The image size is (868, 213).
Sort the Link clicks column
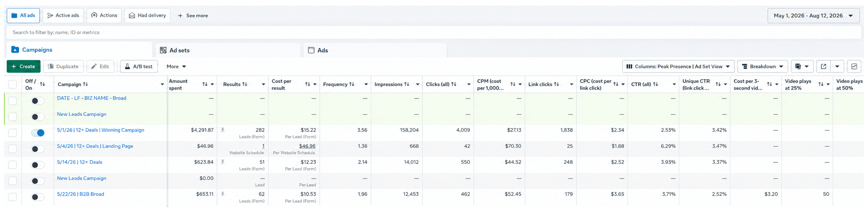click(x=556, y=84)
